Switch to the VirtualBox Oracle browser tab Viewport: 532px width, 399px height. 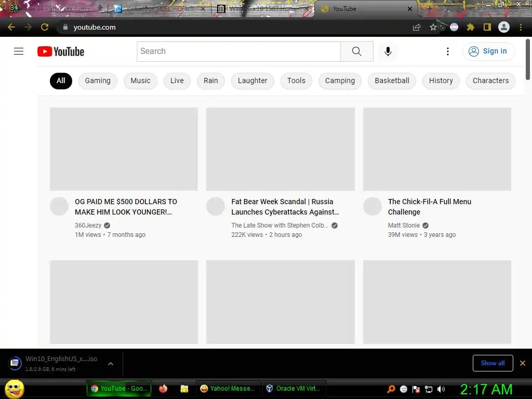point(159,9)
